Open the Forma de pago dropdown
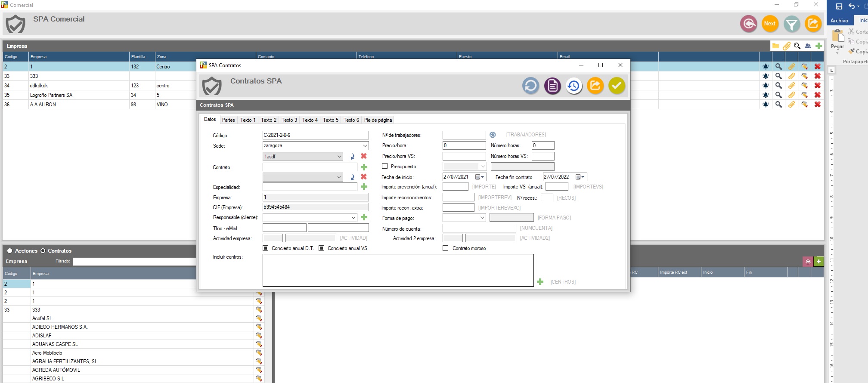The image size is (868, 383). tap(482, 218)
